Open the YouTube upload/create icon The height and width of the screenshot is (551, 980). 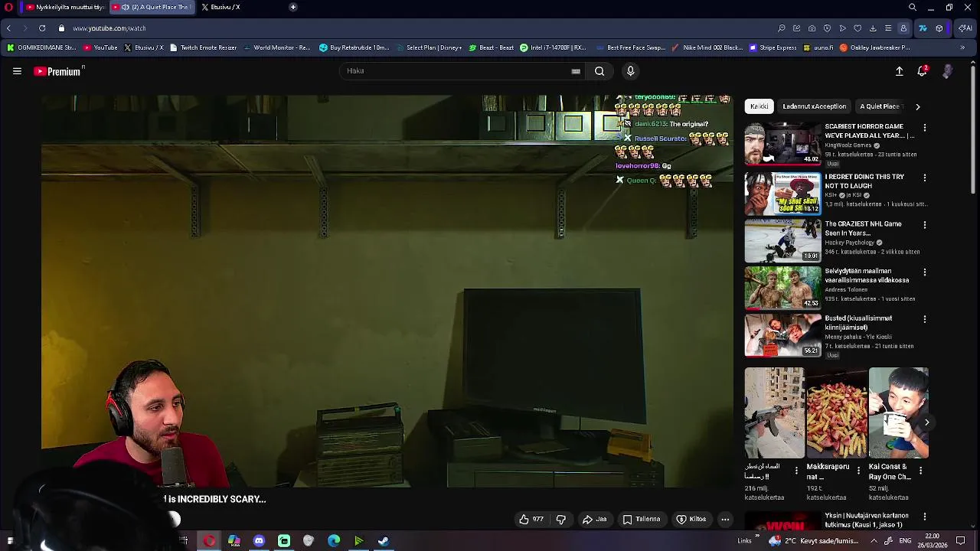pyautogui.click(x=900, y=71)
